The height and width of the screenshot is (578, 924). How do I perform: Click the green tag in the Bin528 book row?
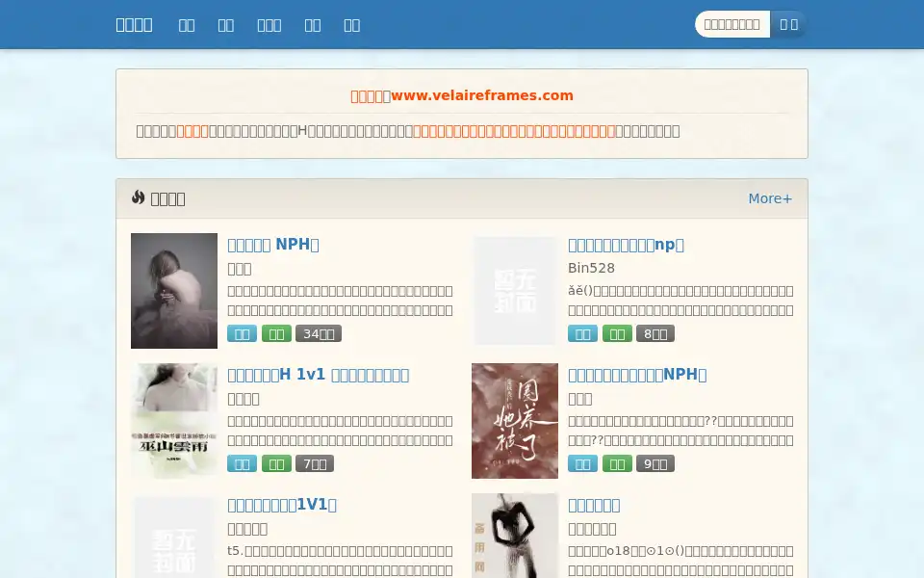tap(617, 334)
